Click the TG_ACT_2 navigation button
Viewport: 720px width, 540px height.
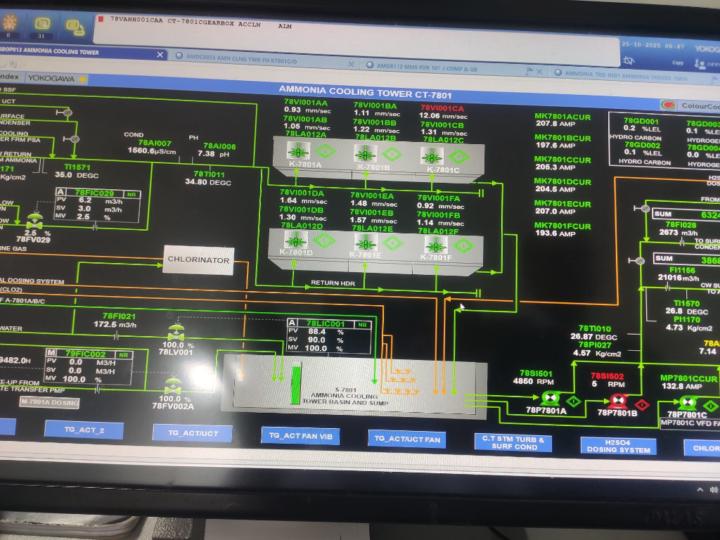(x=84, y=430)
